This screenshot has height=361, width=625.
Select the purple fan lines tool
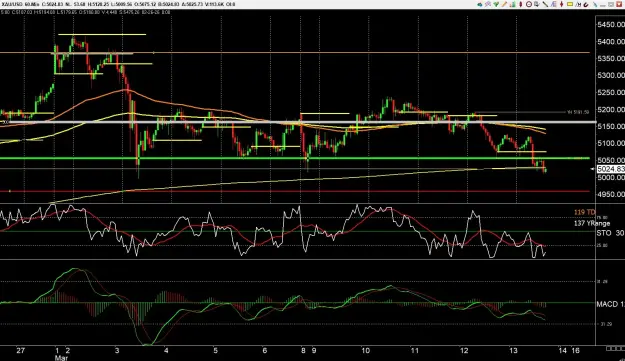553,4
